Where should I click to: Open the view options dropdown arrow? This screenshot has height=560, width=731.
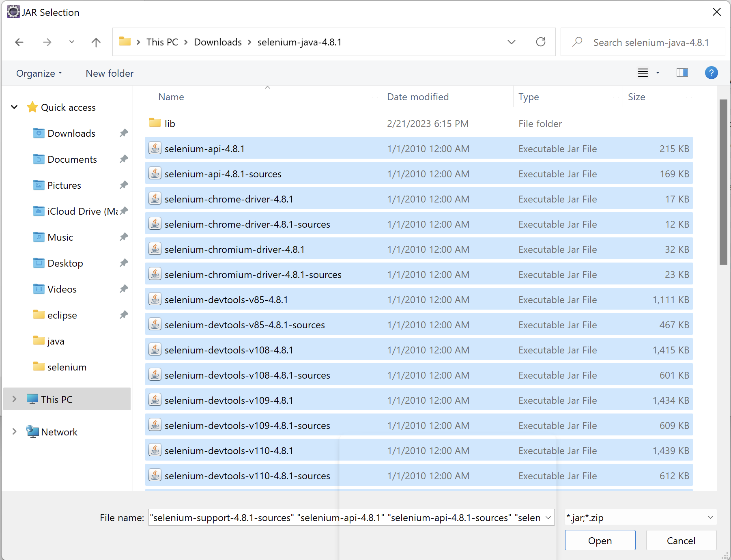pos(658,73)
